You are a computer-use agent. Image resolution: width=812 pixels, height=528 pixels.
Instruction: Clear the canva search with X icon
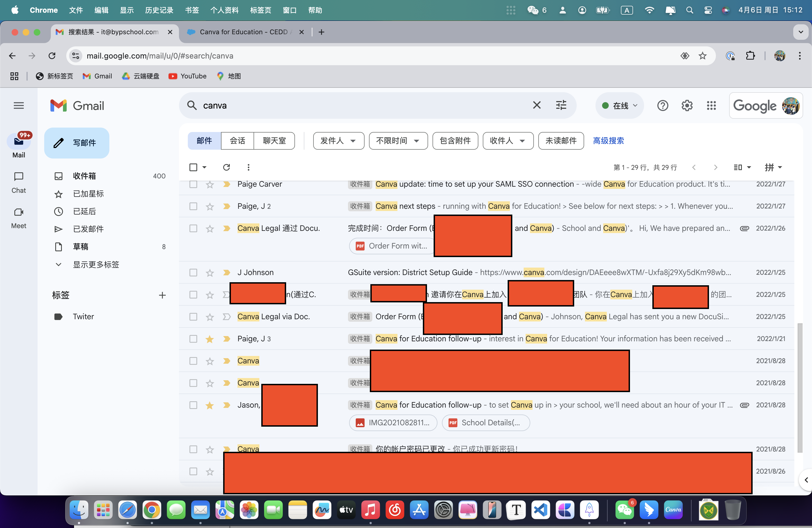coord(537,105)
